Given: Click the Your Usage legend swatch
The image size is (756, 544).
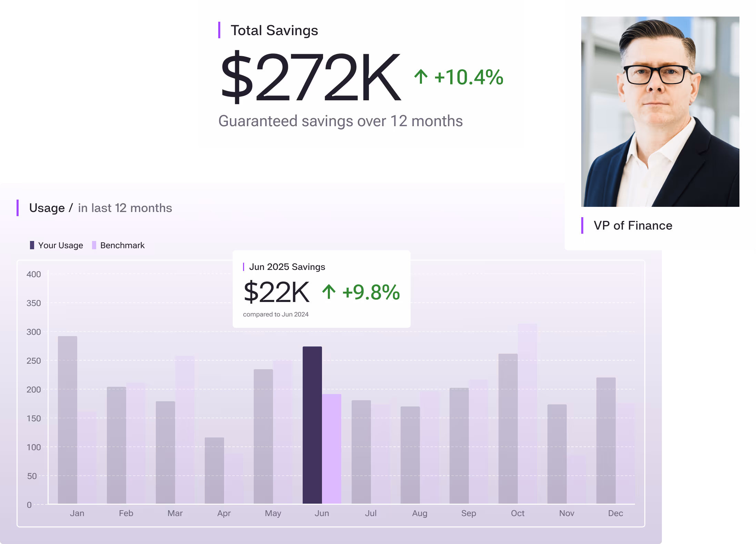Looking at the screenshot, I should (x=32, y=245).
